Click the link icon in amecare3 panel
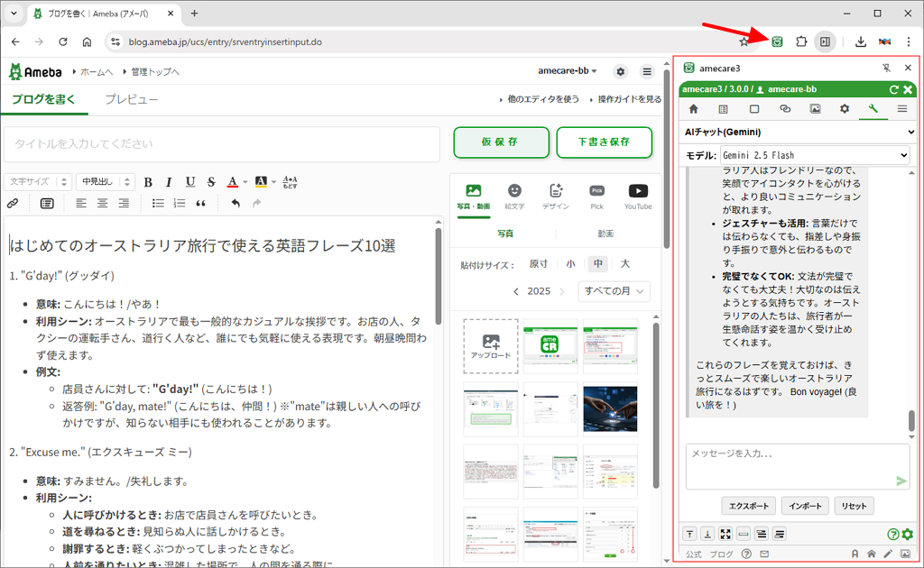The width and height of the screenshot is (924, 568). [x=784, y=109]
